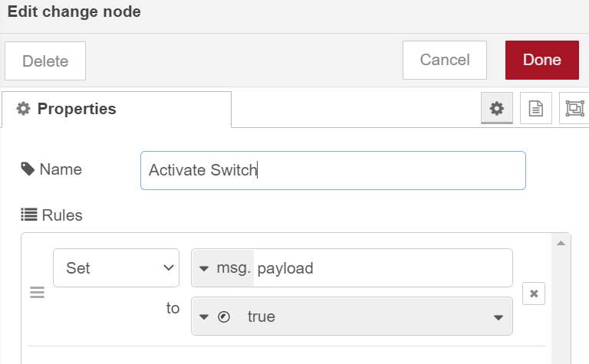Image resolution: width=589 pixels, height=364 pixels.
Task: Click the boolean type icon beside true
Action: coord(224,317)
